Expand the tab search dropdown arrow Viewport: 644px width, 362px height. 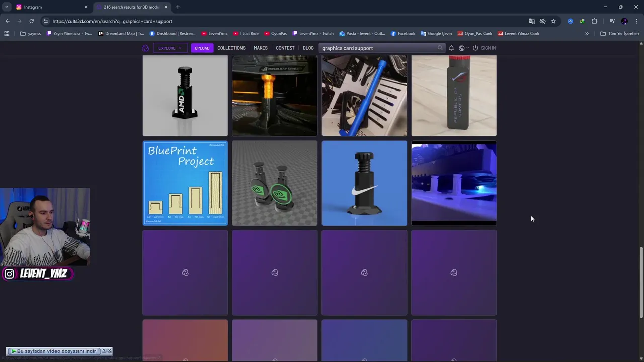[x=7, y=7]
